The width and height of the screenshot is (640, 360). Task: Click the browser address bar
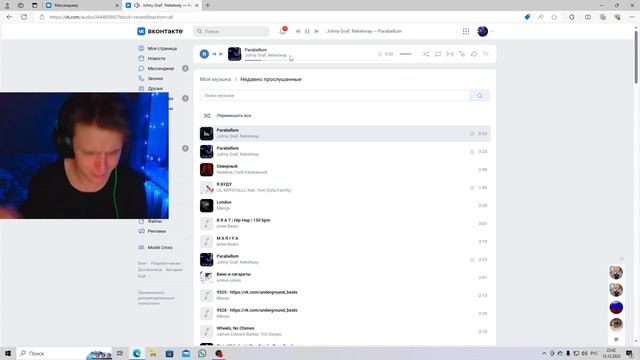point(278,17)
